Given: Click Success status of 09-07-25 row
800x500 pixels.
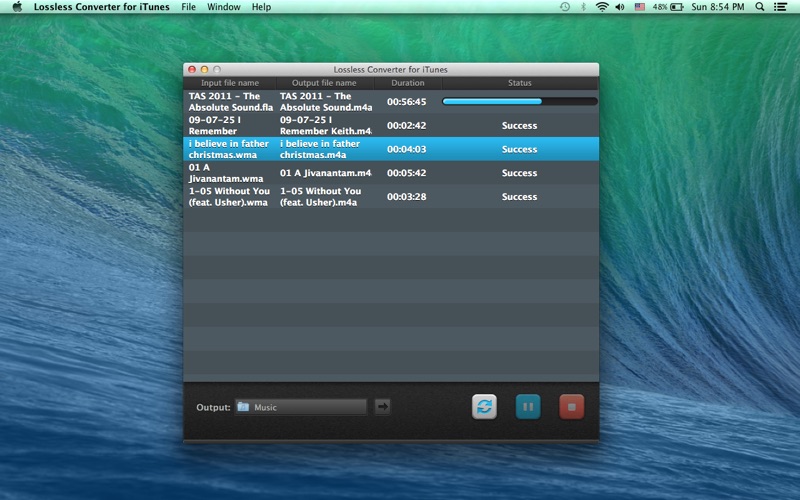Looking at the screenshot, I should [519, 126].
